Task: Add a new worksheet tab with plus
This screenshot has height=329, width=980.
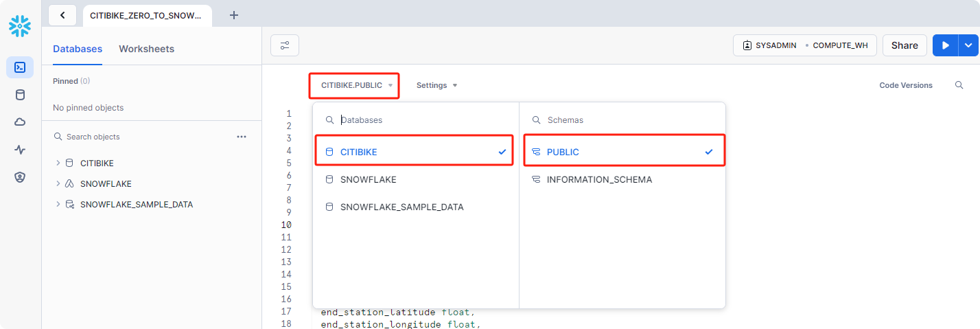Action: pyautogui.click(x=233, y=15)
